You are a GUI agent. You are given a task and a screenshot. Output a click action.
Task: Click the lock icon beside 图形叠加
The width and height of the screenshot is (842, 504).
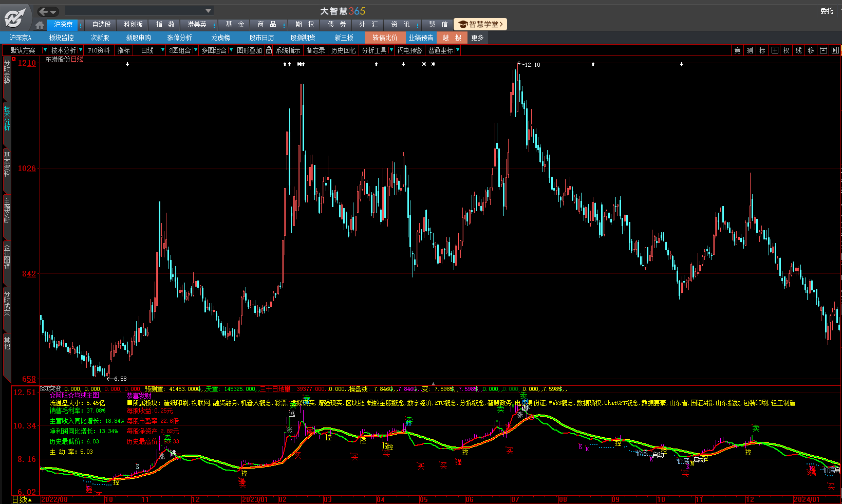(269, 50)
